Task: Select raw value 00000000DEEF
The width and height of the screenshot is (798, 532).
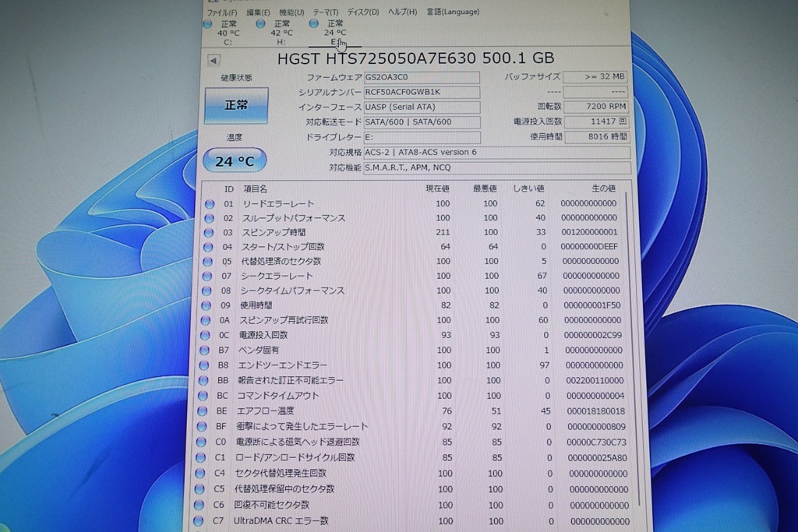Action: point(589,247)
